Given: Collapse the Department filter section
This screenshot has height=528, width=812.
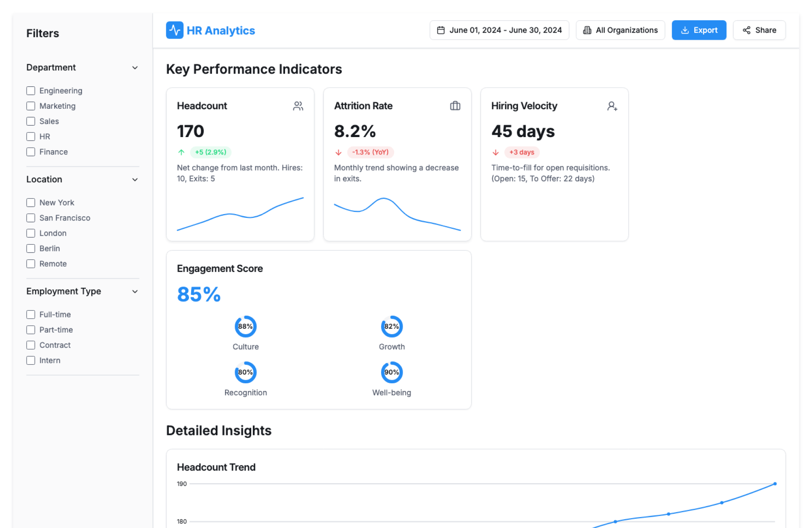Looking at the screenshot, I should 135,68.
